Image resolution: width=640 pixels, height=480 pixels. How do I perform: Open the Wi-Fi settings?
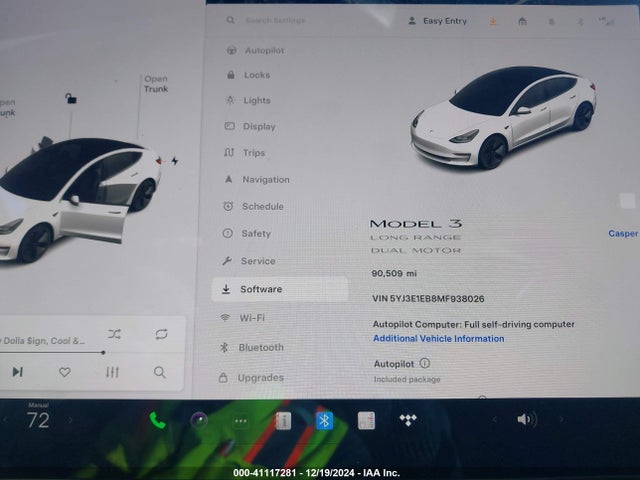tap(242, 318)
